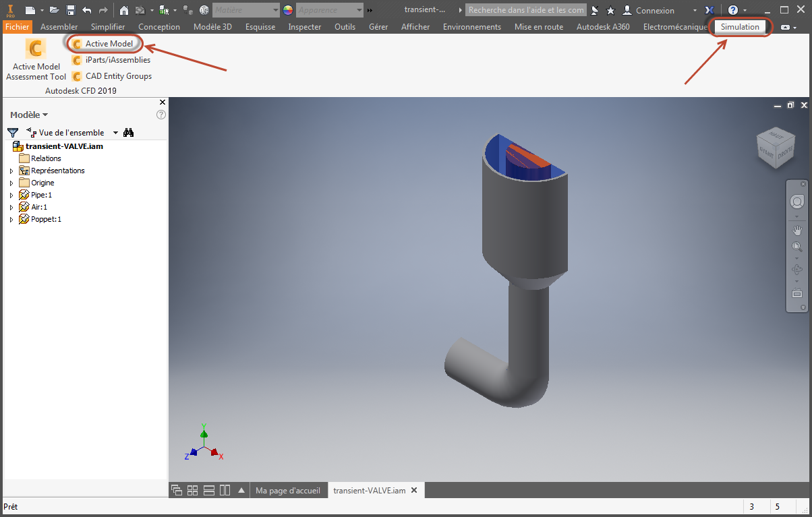Screen dimensions: 812x517
Task: Expand the Représentations tree node
Action: pos(11,171)
